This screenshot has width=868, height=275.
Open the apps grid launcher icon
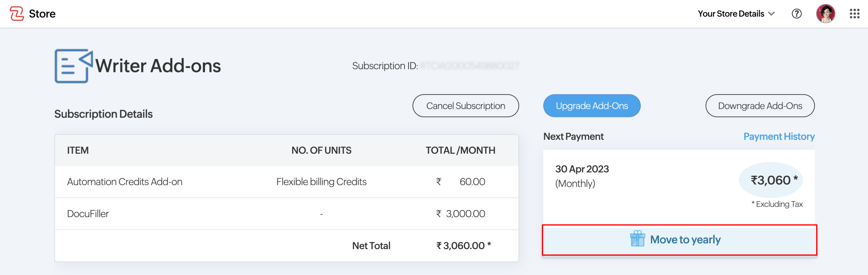[854, 14]
